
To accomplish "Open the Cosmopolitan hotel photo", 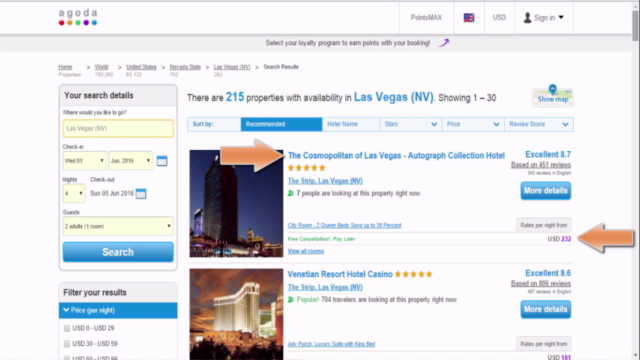I will pyautogui.click(x=236, y=203).
